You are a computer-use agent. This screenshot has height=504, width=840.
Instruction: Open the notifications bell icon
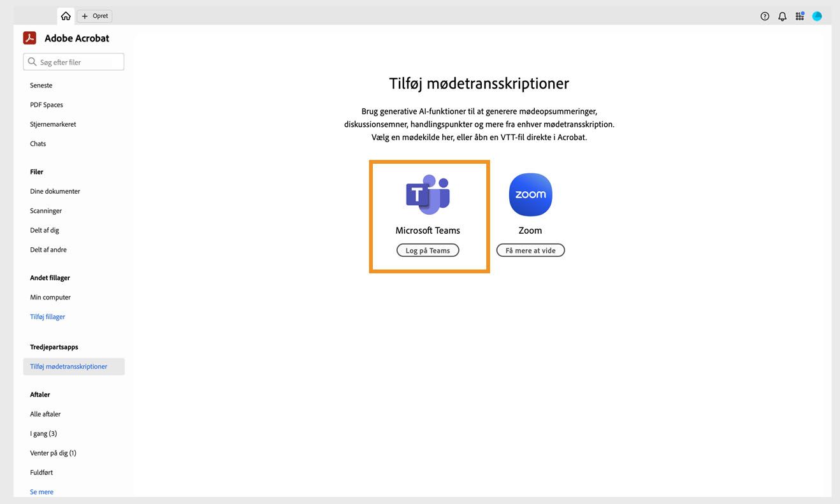coord(782,17)
